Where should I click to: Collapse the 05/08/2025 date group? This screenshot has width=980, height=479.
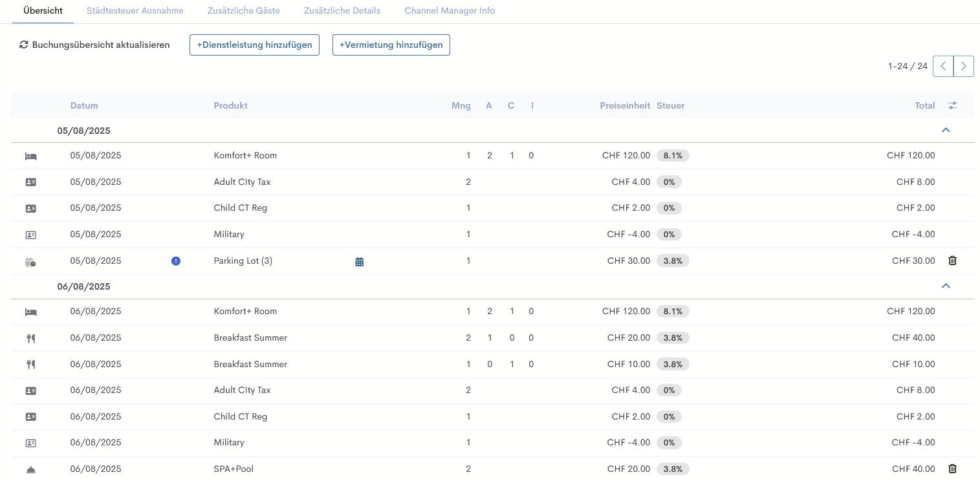(946, 131)
